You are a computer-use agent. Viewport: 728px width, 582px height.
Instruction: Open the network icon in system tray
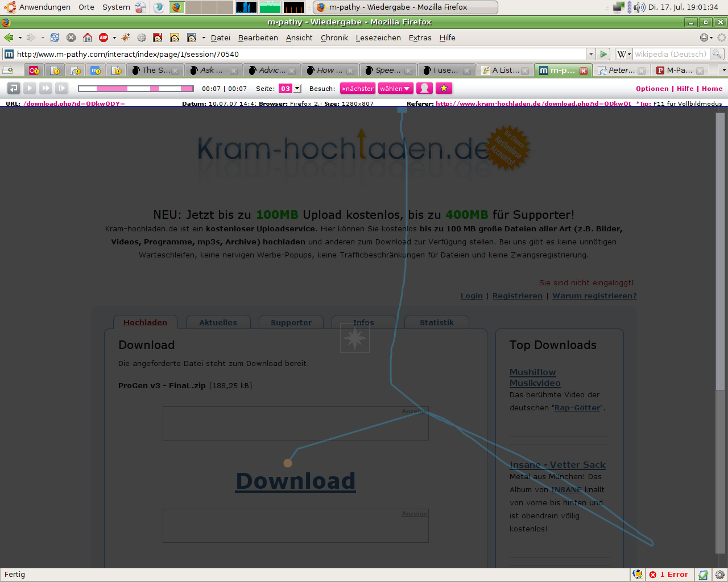(x=619, y=7)
